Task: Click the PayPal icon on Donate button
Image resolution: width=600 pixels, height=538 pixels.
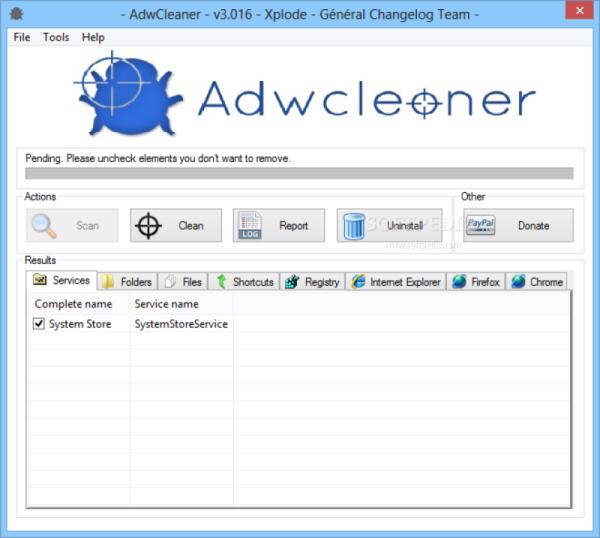Action: click(481, 225)
